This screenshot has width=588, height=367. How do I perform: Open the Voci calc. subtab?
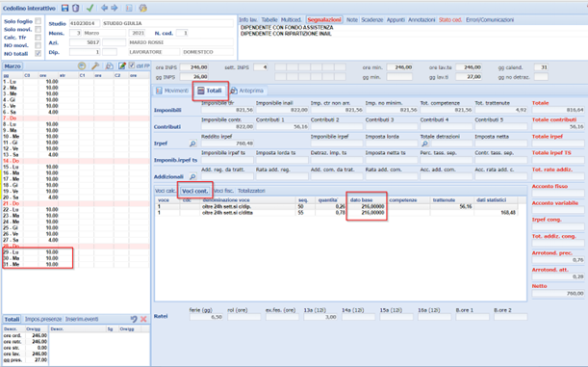coord(165,191)
